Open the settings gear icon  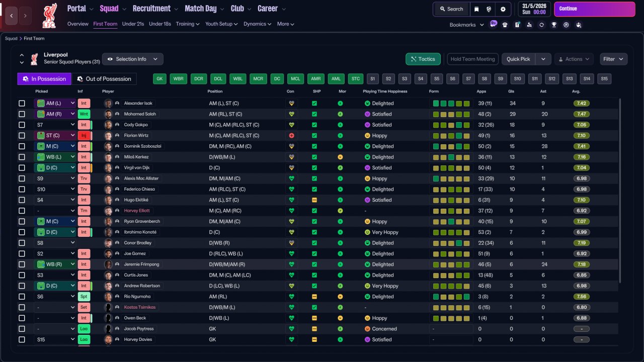(503, 9)
